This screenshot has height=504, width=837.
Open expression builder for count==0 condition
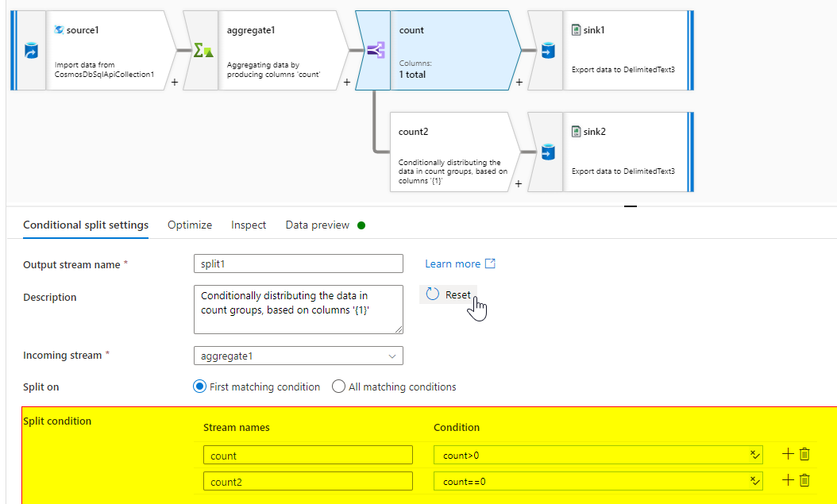point(754,480)
